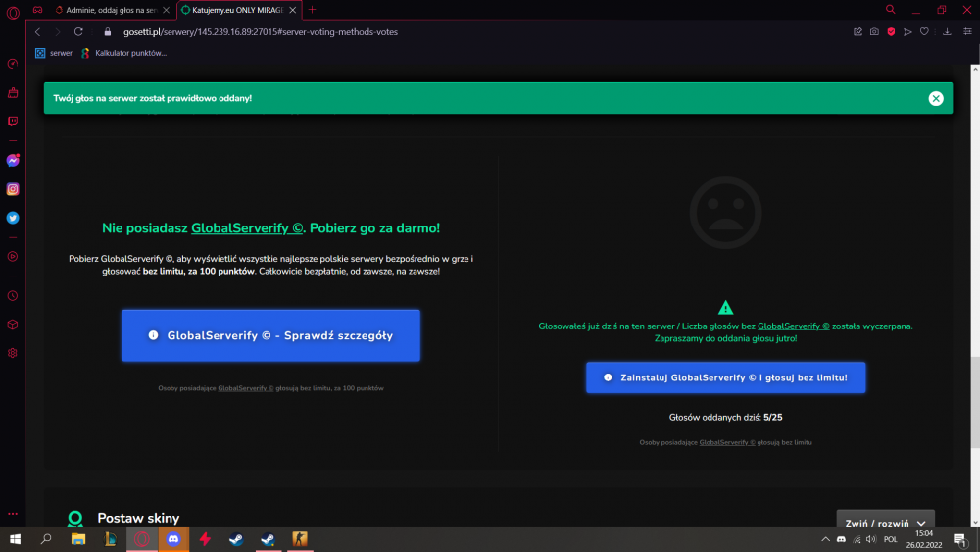
Task: Open GlobalServerify link under votes counter
Action: pyautogui.click(x=727, y=442)
